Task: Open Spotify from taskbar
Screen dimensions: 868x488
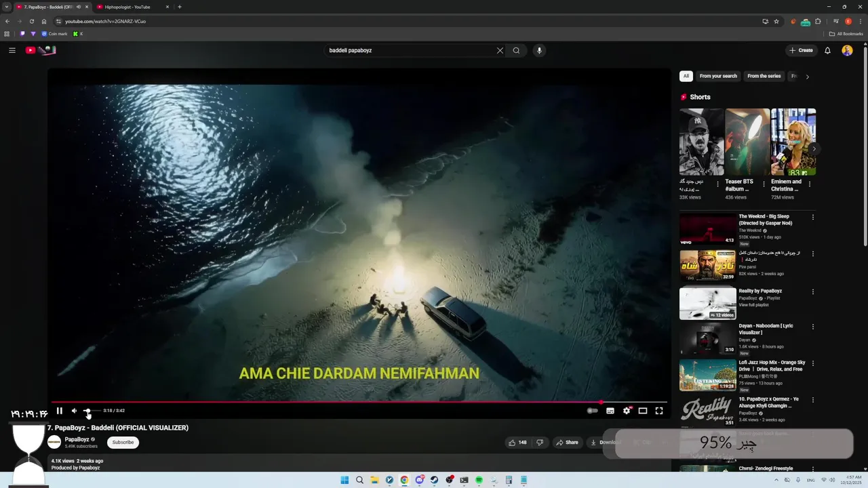Action: coord(479,480)
